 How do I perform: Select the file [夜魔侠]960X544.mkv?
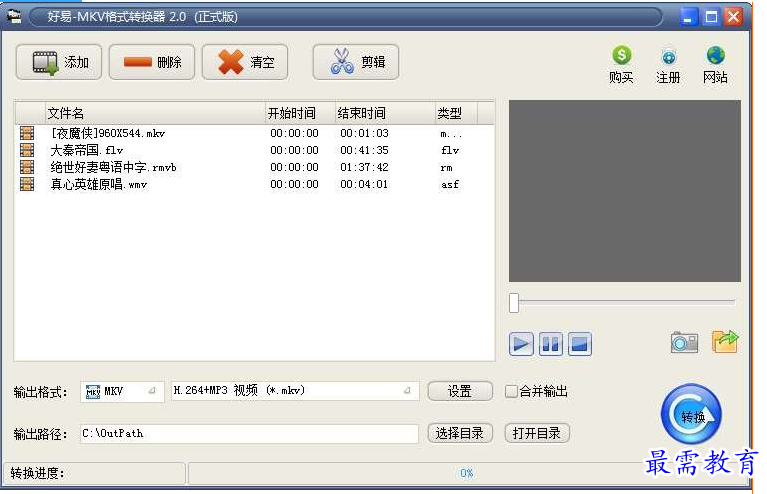(x=108, y=133)
